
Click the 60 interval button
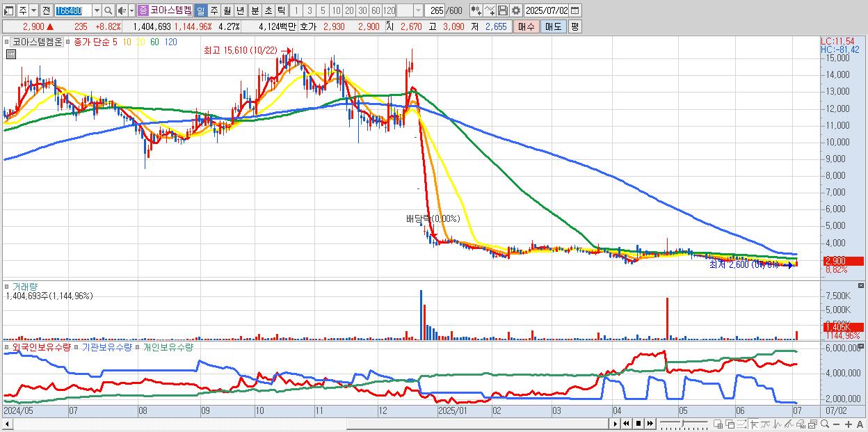(x=376, y=11)
